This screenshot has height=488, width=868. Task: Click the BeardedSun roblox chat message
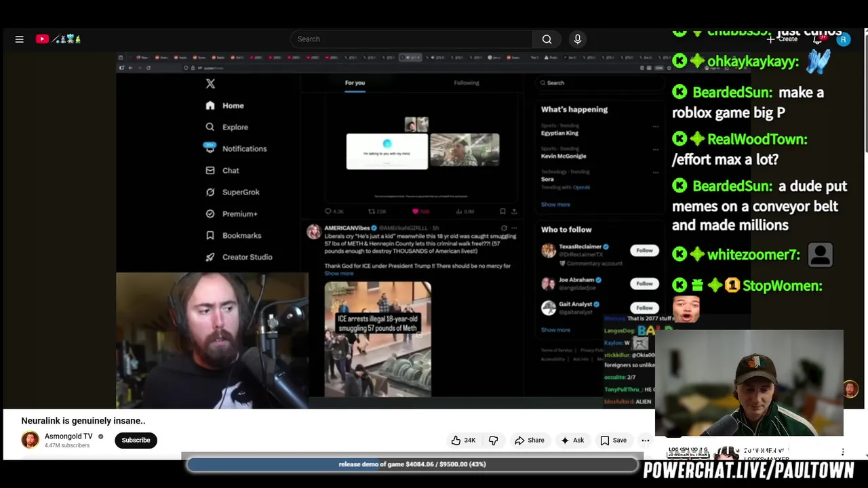[748, 102]
